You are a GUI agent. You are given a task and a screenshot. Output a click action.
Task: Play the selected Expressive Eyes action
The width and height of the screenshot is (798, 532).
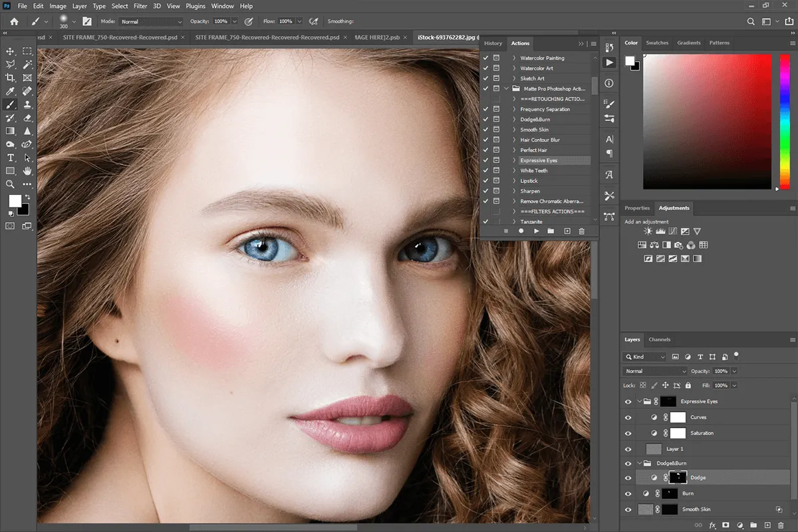point(536,231)
